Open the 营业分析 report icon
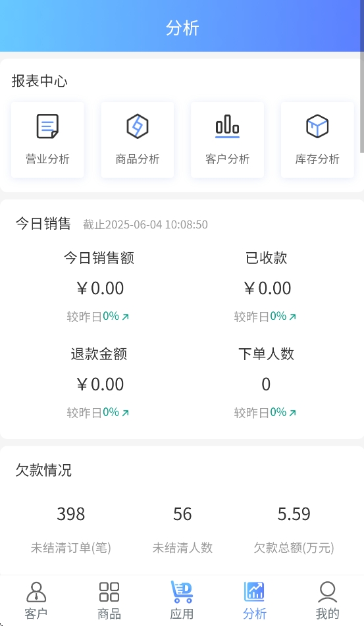364x626 pixels. pos(47,126)
